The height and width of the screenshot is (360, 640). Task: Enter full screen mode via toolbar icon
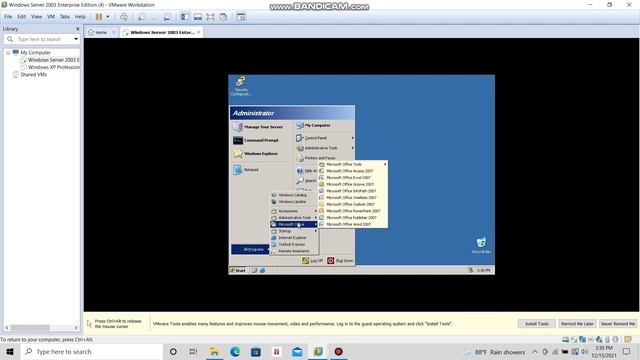tap(210, 17)
